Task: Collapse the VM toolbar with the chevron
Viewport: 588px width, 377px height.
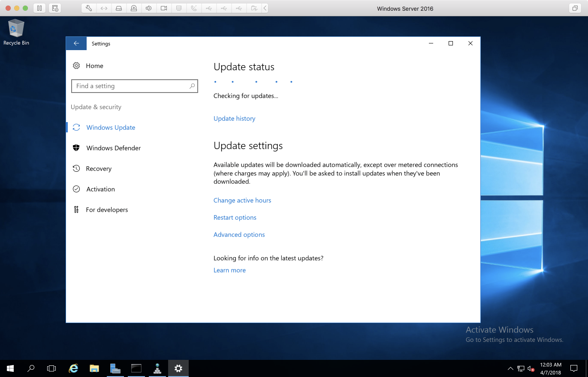Action: (265, 8)
